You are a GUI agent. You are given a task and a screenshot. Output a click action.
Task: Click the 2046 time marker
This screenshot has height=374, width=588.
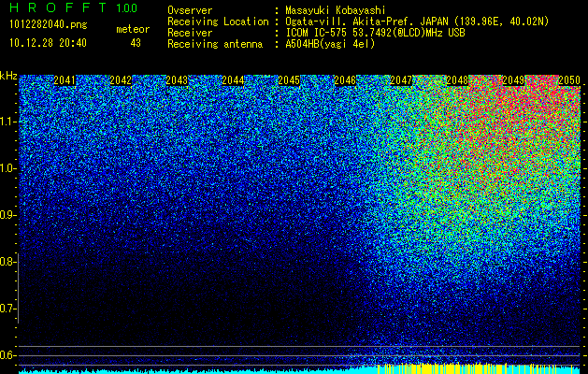[x=345, y=80]
